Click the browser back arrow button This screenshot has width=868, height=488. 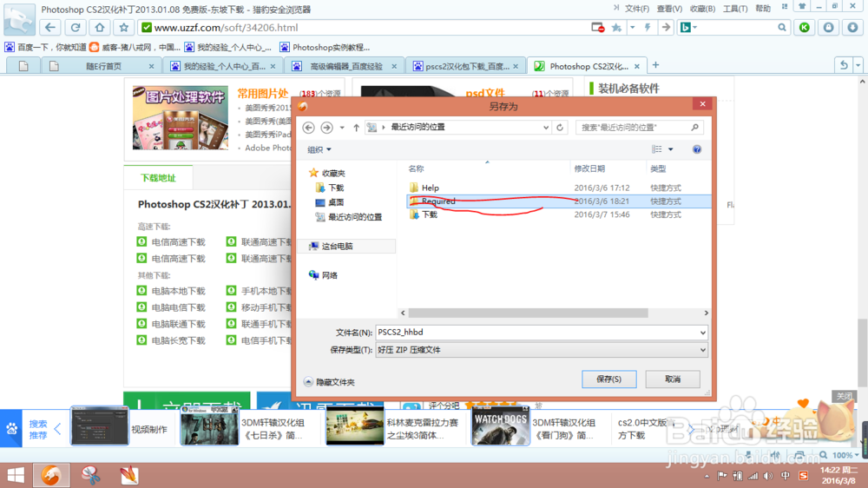[50, 27]
